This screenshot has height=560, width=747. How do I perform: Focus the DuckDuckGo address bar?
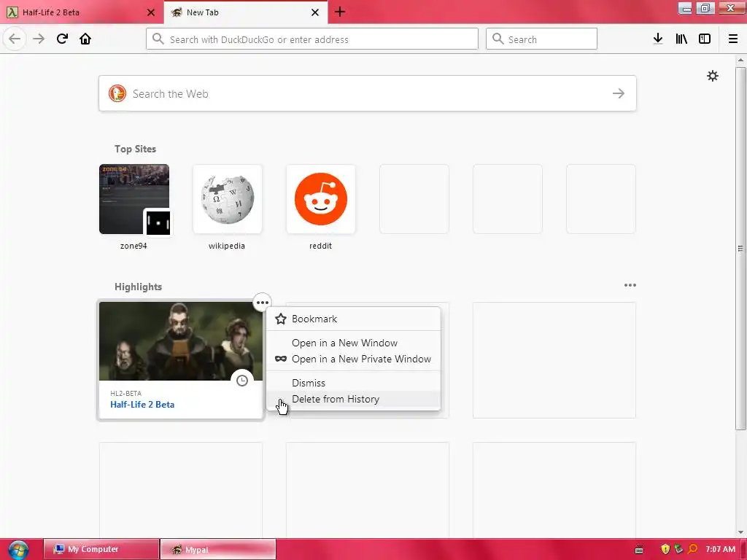click(312, 39)
